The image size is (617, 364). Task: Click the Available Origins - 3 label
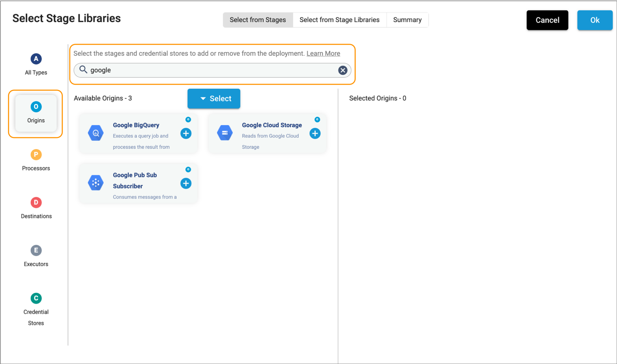point(103,98)
